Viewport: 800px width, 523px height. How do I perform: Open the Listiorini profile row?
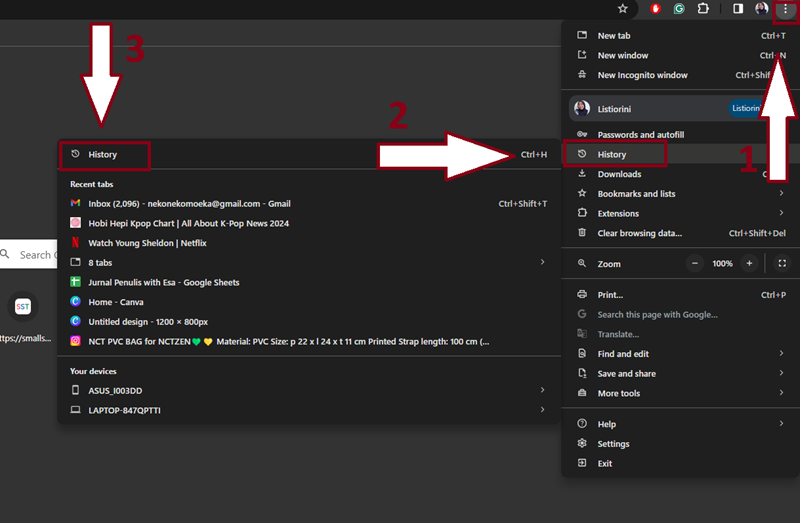pyautogui.click(x=681, y=109)
